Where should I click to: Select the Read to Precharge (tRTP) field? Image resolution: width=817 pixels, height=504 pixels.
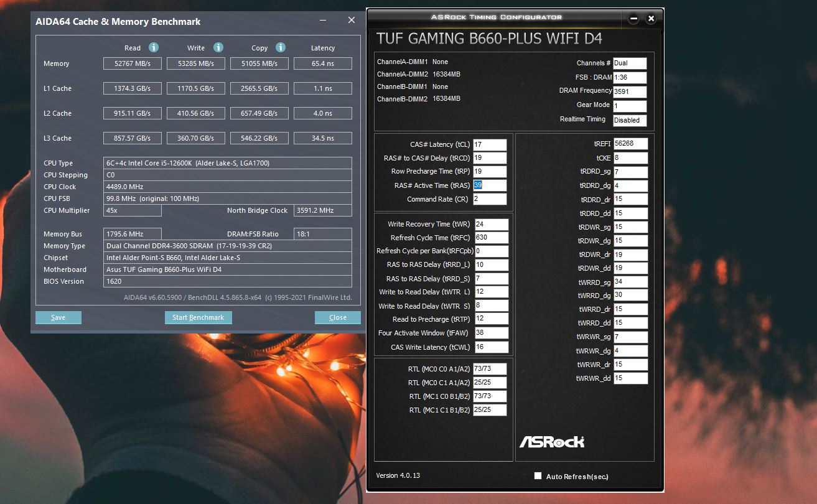pos(492,319)
